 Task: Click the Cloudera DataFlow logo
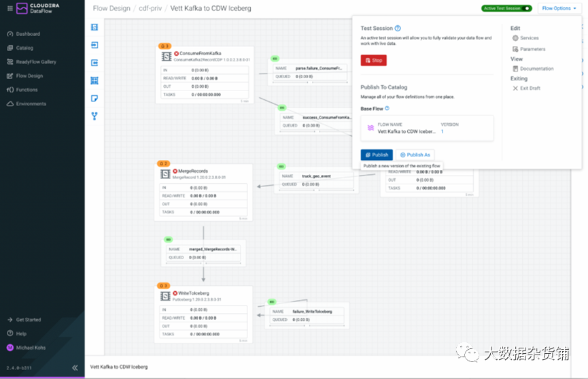coord(38,8)
